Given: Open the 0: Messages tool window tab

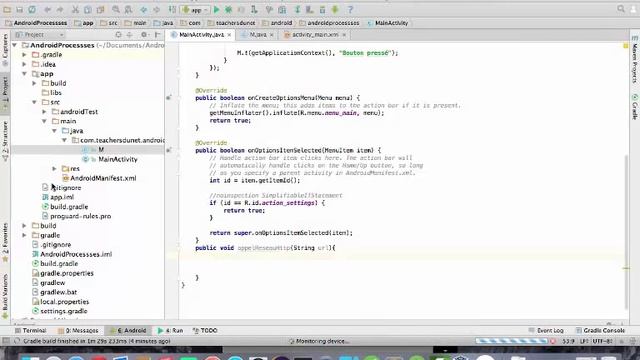Looking at the screenshot, I should pos(78,331).
